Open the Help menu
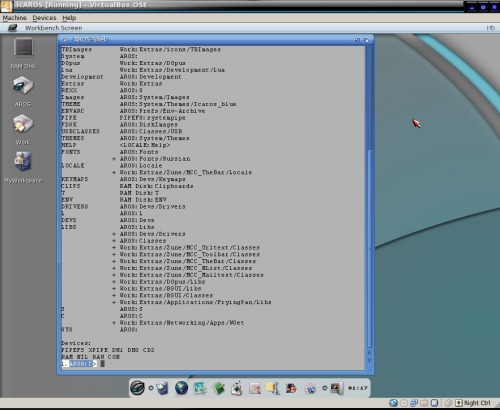This screenshot has height=410, width=500. 69,18
